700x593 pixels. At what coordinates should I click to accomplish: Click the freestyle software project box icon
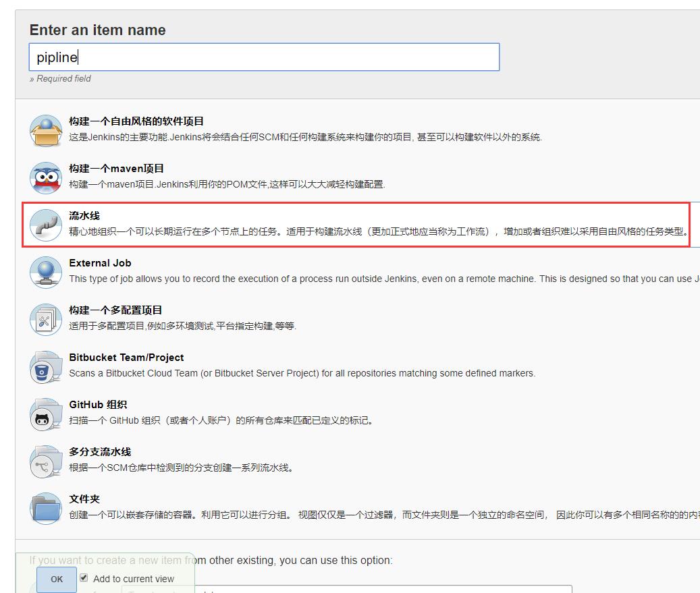[x=45, y=131]
